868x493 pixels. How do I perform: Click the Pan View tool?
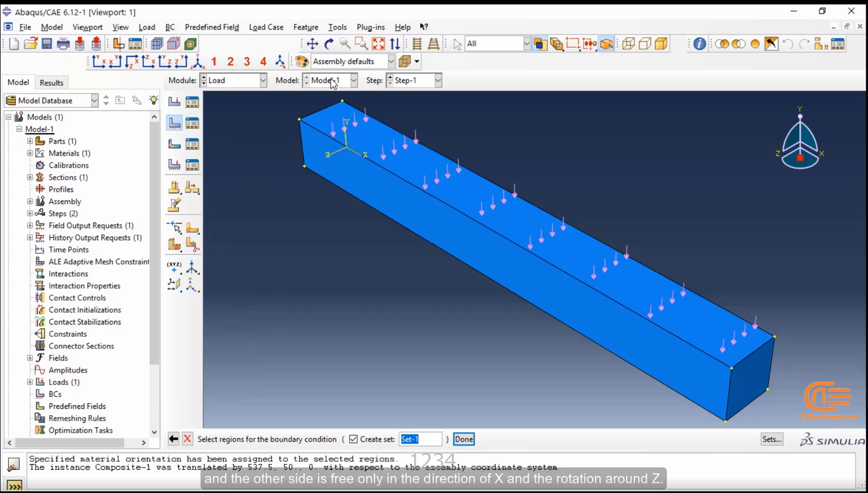(x=312, y=44)
